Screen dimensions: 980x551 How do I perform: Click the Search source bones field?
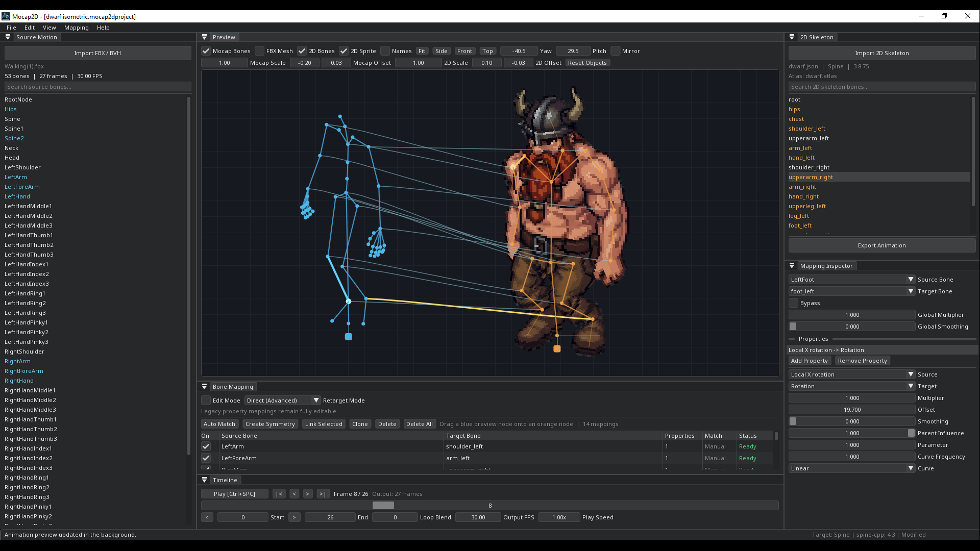point(97,87)
